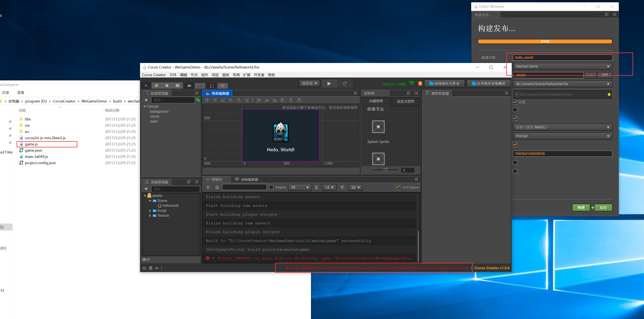This screenshot has height=319, width=644.
Task: Enable the Regex checkbox
Action: (x=271, y=187)
